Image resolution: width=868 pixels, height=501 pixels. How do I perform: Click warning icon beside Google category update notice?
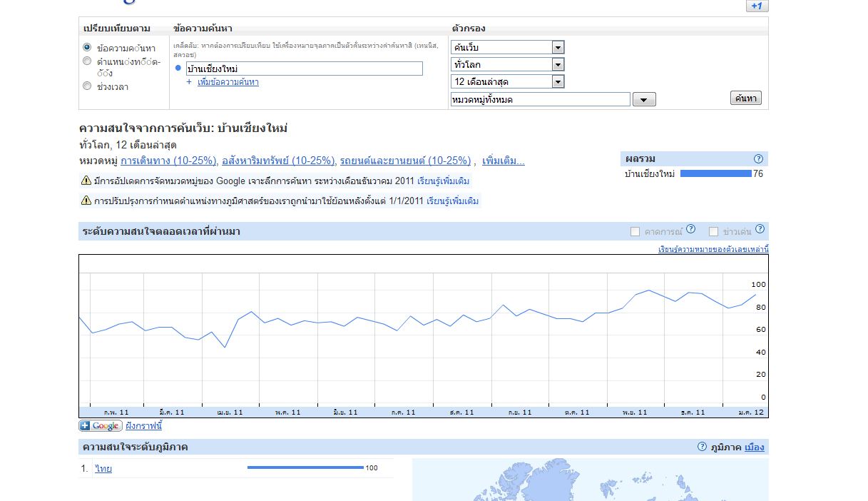click(86, 181)
